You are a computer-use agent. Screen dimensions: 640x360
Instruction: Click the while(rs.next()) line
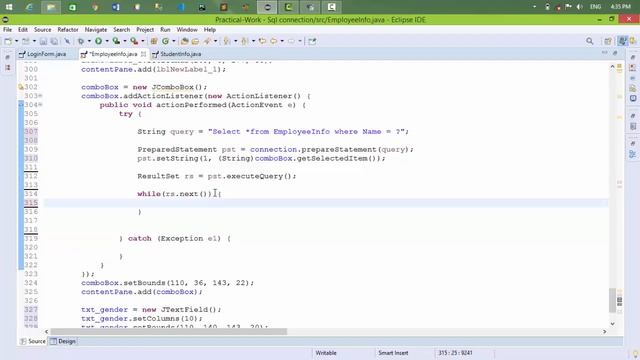179,194
